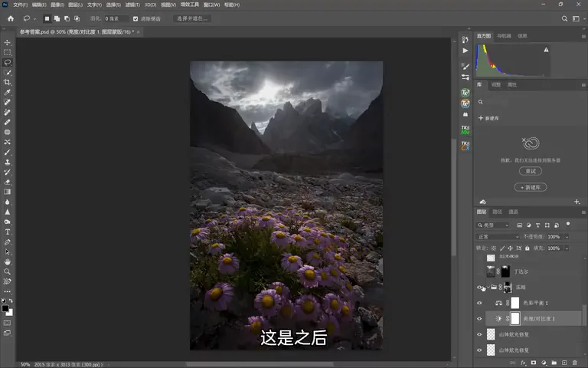Click the Home icon in options bar

[x=11, y=18]
